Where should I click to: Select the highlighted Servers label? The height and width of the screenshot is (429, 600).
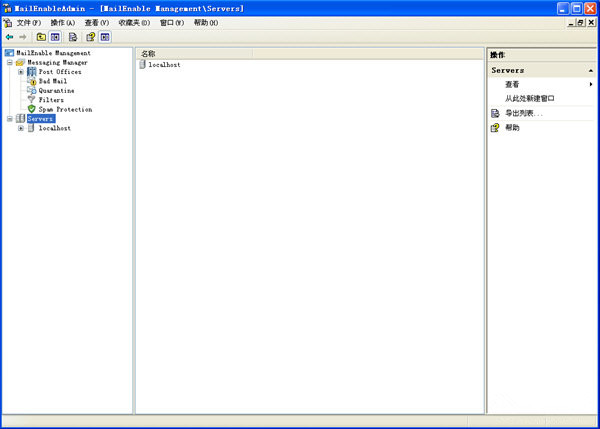click(41, 119)
